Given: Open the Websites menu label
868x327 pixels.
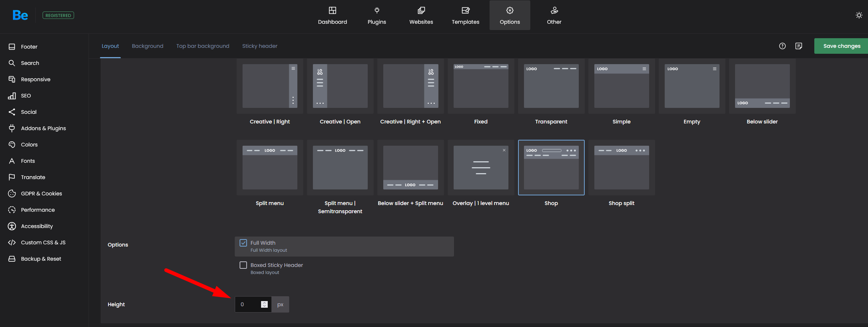Looking at the screenshot, I should coord(421,22).
